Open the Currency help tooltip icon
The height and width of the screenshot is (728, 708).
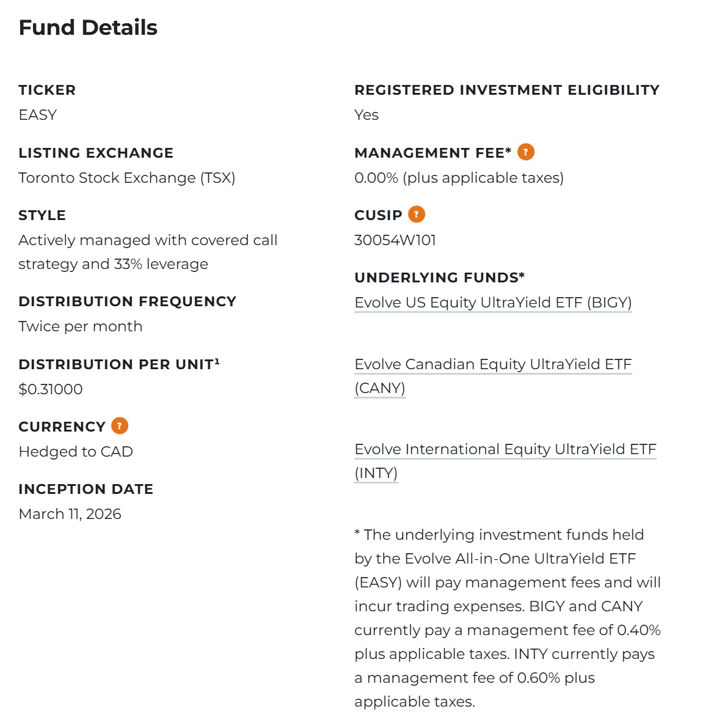(x=120, y=426)
